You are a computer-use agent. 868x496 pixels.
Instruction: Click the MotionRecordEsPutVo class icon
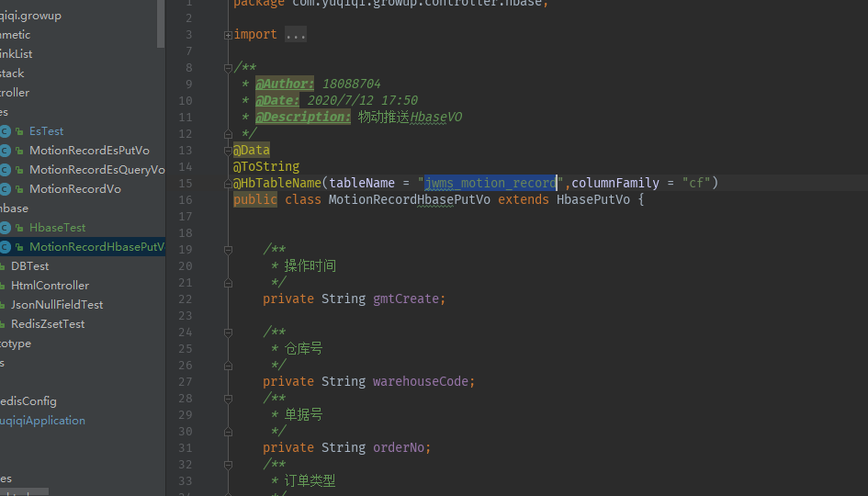pyautogui.click(x=6, y=151)
